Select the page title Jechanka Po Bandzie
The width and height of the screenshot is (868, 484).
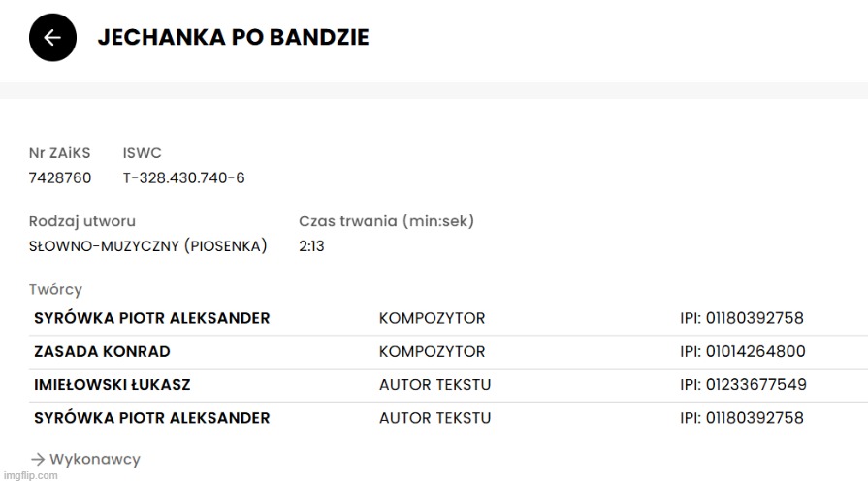[233, 38]
